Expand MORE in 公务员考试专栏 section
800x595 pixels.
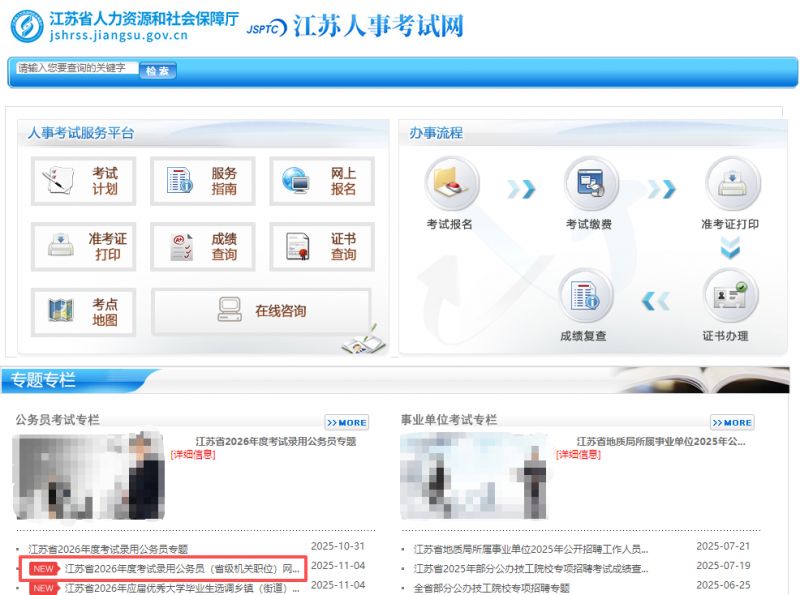pyautogui.click(x=346, y=422)
